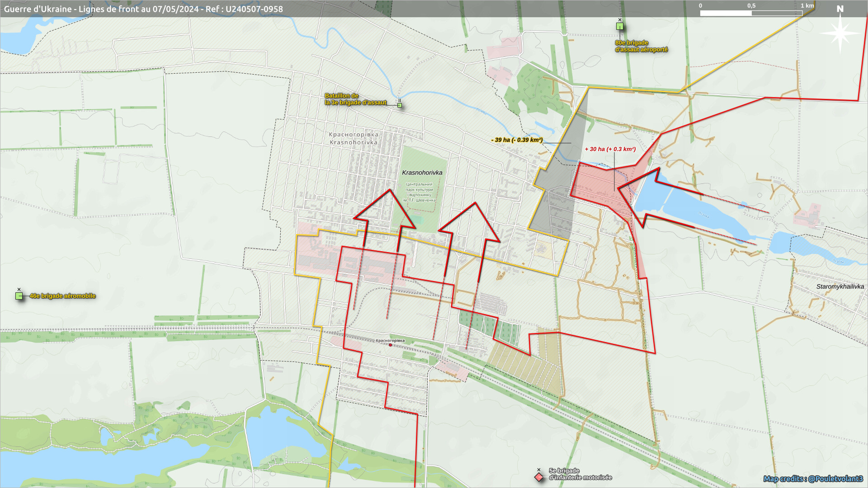Click the left red advance arrow head
Screen dimensions: 868x488
[x=386, y=211]
